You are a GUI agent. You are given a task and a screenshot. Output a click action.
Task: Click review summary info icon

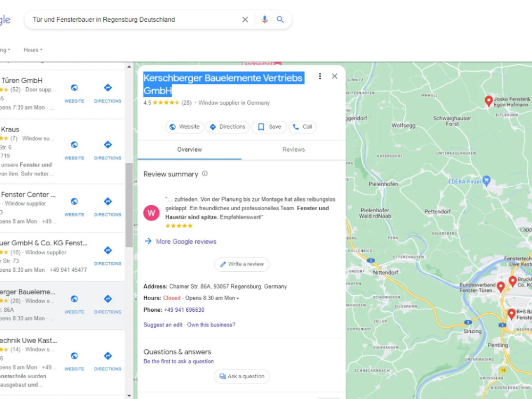(x=205, y=174)
